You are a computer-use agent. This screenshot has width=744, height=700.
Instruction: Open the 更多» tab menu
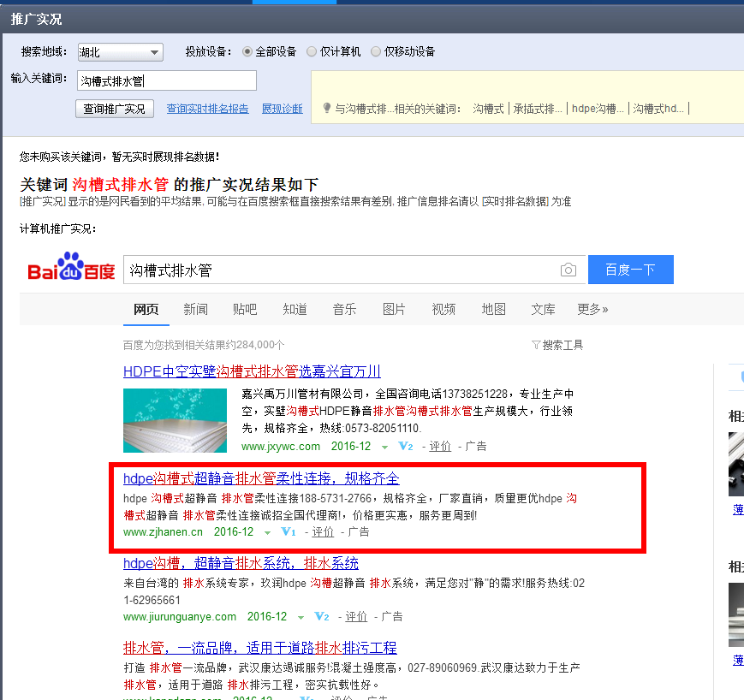coord(592,309)
